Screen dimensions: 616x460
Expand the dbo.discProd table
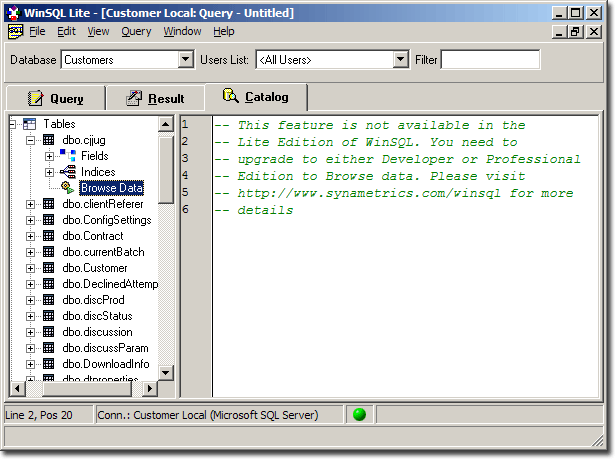[x=30, y=300]
